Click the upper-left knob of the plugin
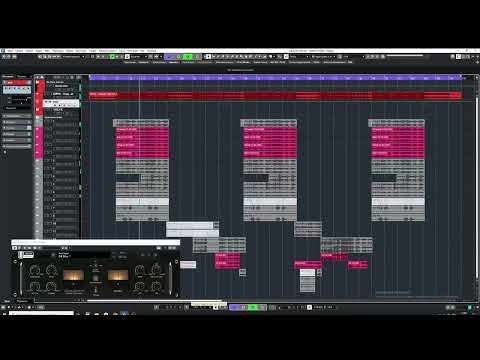The width and height of the screenshot is (480, 360). pyautogui.click(x=35, y=270)
